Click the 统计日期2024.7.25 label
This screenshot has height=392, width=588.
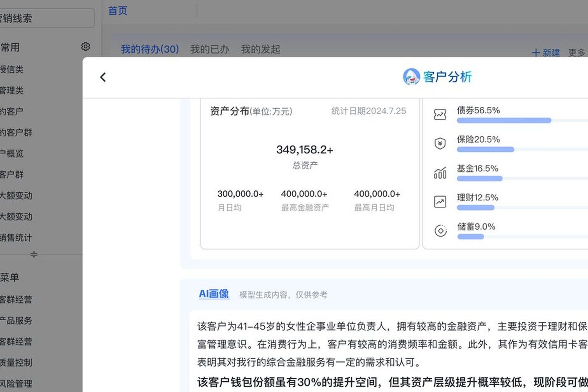pos(369,111)
